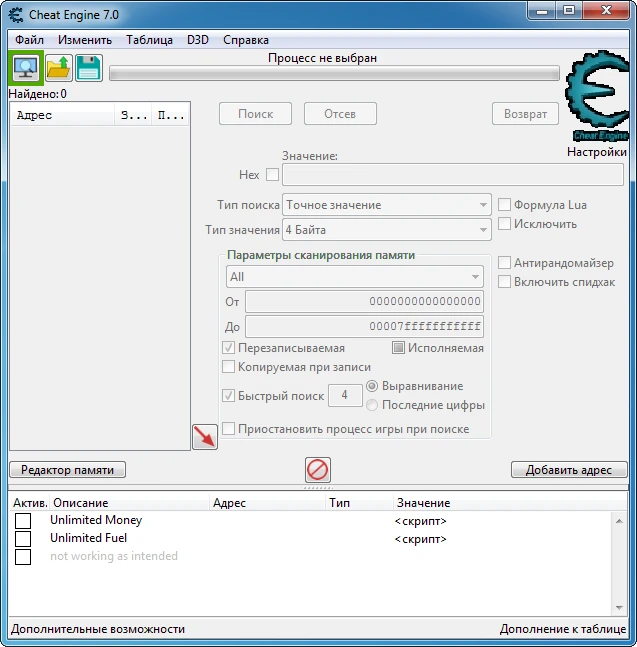Check Копируемая при записи
This screenshot has height=647, width=637.
point(228,366)
